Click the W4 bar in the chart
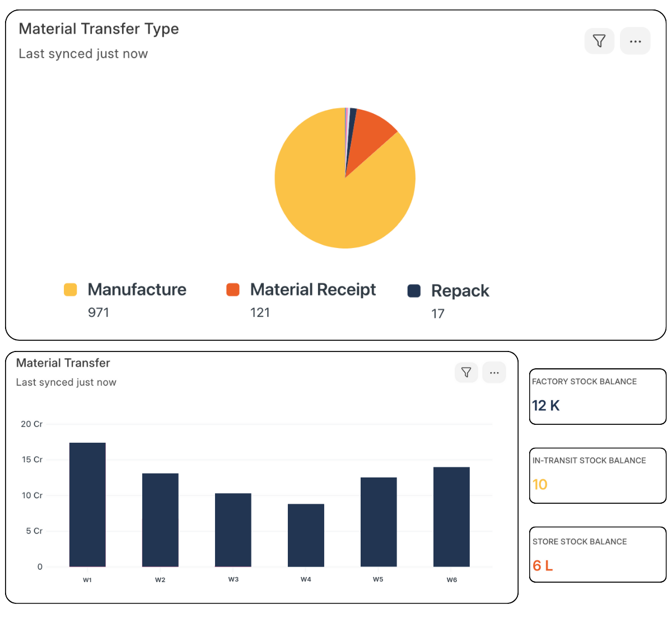672x628 pixels. (306, 535)
